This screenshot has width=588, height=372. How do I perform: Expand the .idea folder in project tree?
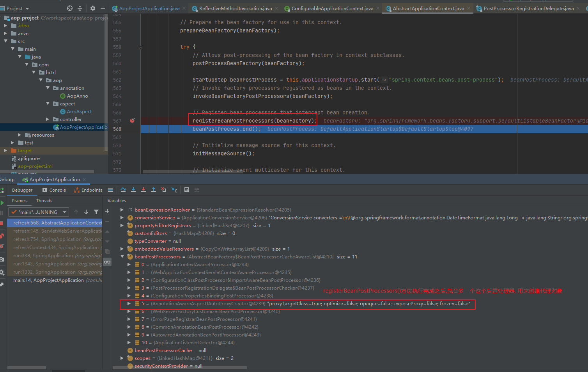pyautogui.click(x=5, y=26)
